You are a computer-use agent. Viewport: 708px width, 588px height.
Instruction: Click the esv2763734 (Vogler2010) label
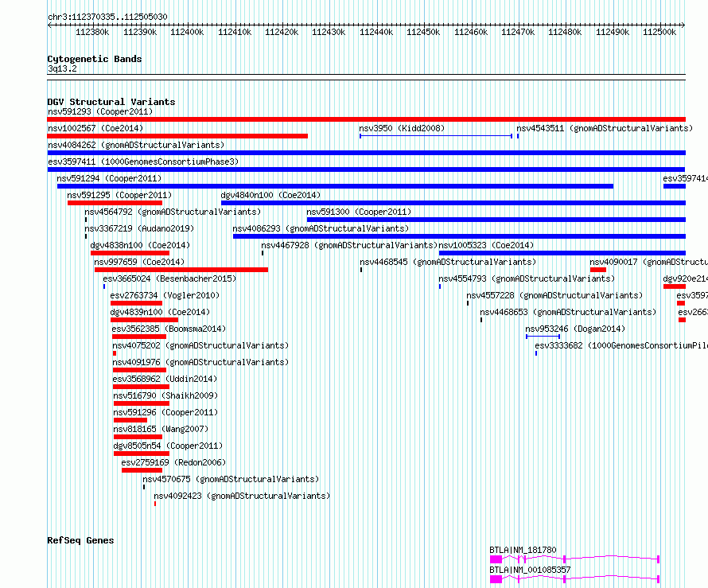coord(165,295)
